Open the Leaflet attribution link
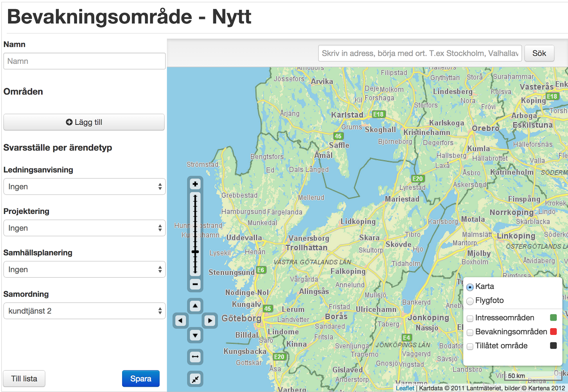This screenshot has height=392, width=568. click(x=405, y=388)
